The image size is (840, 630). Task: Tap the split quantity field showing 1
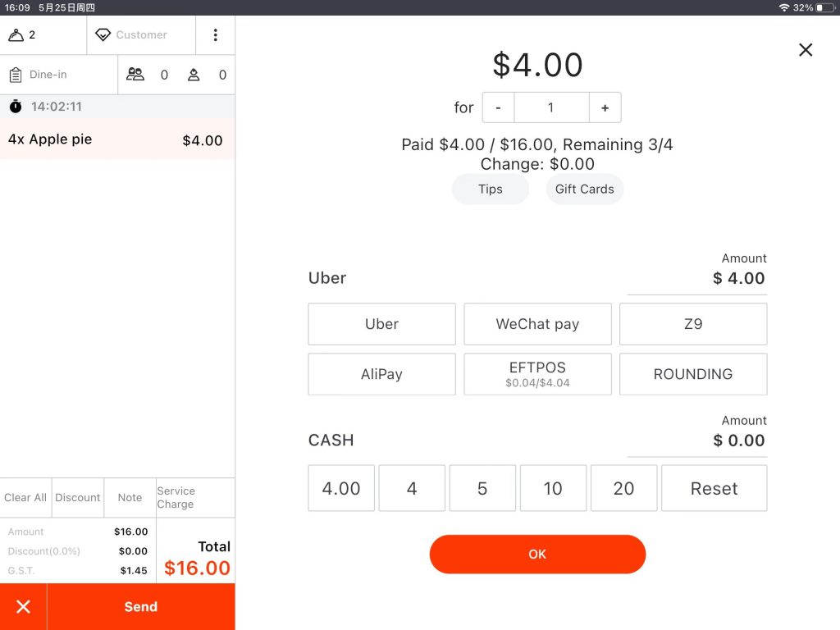(551, 107)
